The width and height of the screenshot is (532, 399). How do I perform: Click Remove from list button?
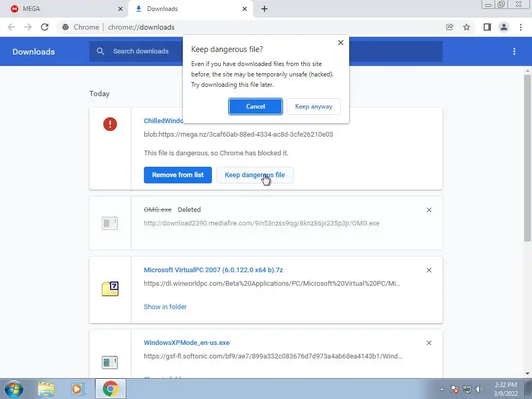[x=178, y=175]
